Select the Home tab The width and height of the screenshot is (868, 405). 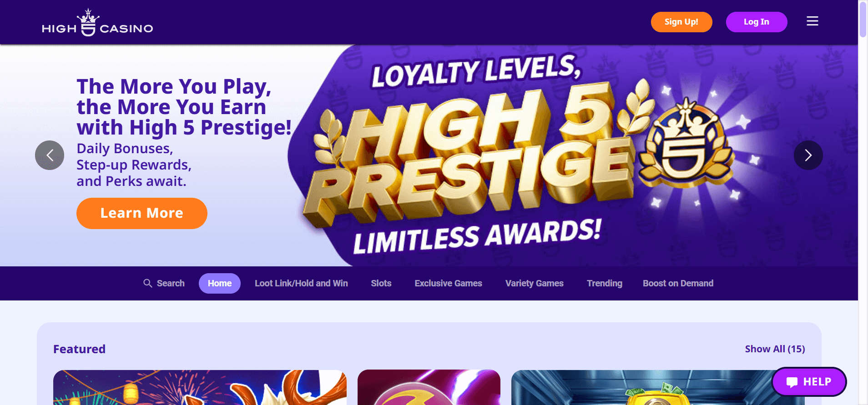click(220, 283)
